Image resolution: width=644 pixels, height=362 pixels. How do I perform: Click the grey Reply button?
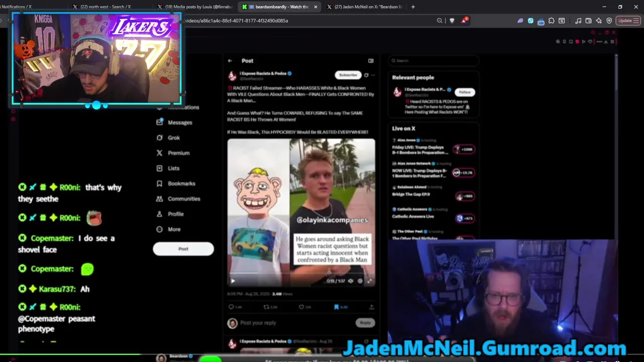(x=365, y=323)
